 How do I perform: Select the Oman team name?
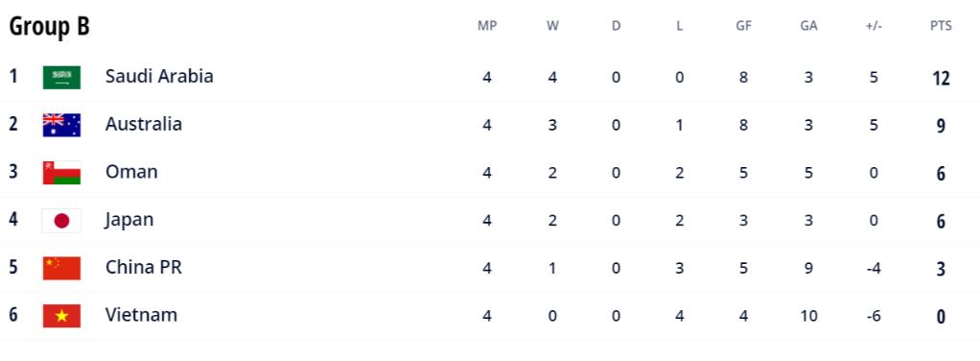131,172
